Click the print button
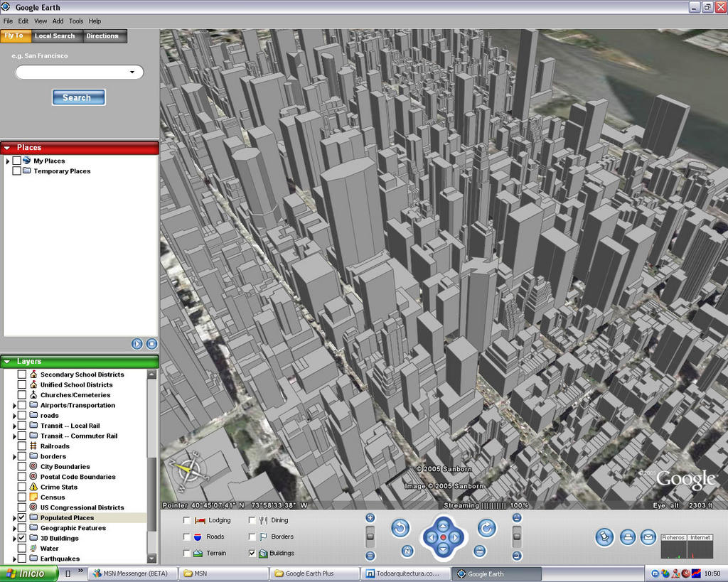The width and height of the screenshot is (728, 582). click(x=627, y=537)
